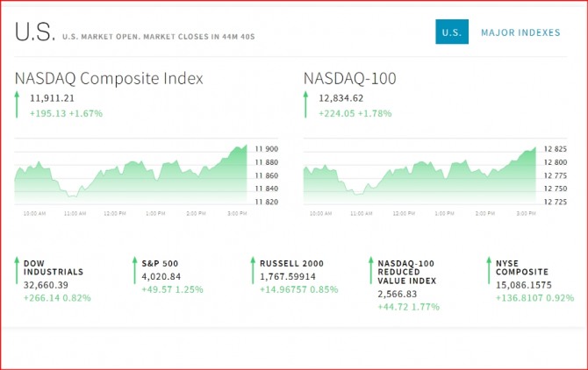This screenshot has height=370, width=588.
Task: Click the NASDAQ Composite intraday chart
Action: tap(132, 175)
